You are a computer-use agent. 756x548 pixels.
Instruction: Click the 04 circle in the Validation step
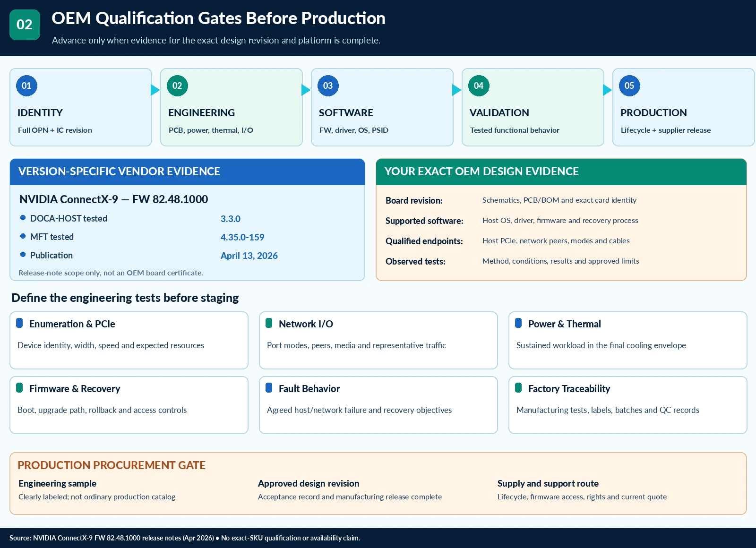479,86
